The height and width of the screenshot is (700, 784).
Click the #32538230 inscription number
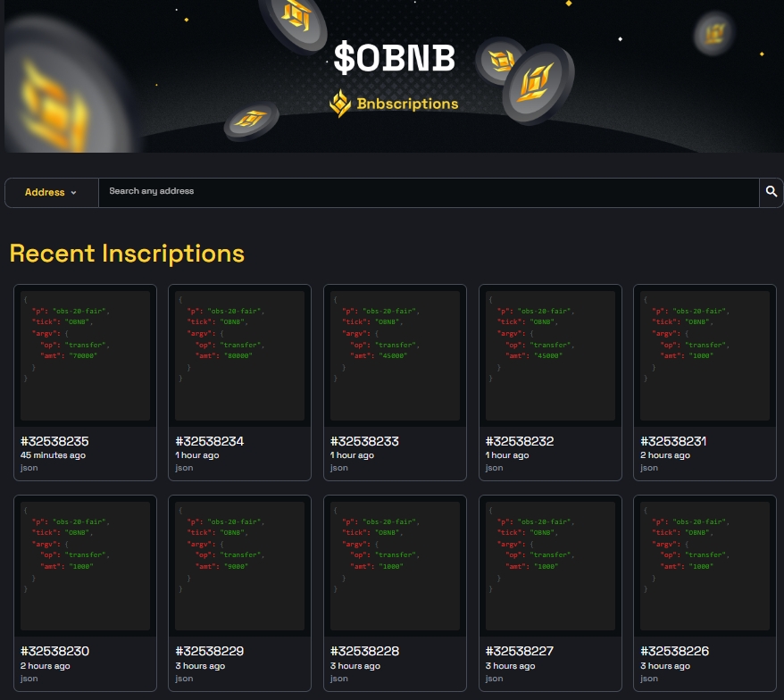54,651
